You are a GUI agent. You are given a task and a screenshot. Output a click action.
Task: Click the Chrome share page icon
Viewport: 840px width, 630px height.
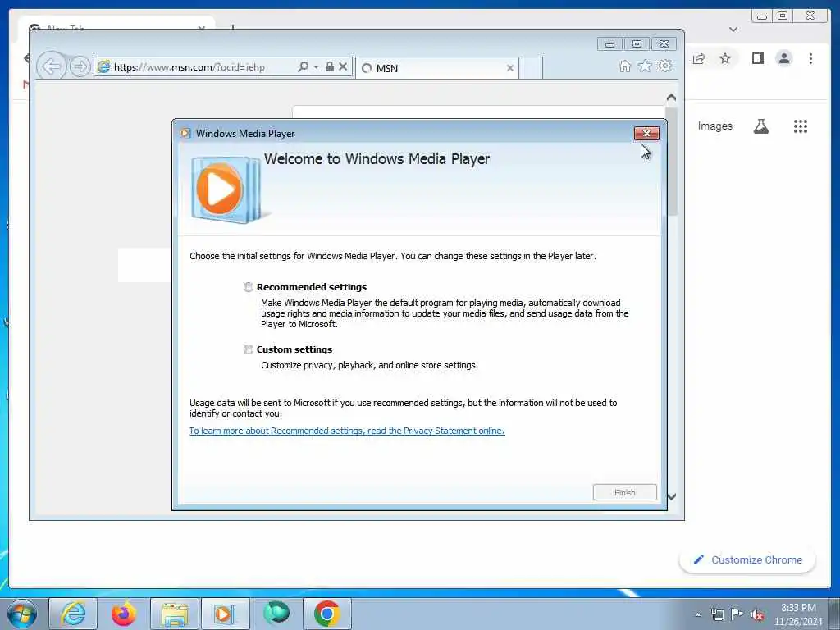699,58
